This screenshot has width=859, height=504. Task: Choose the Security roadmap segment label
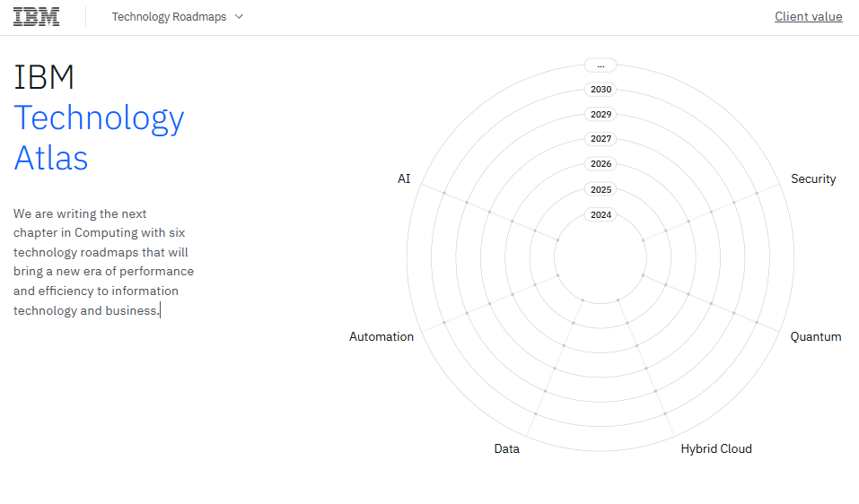coord(813,179)
